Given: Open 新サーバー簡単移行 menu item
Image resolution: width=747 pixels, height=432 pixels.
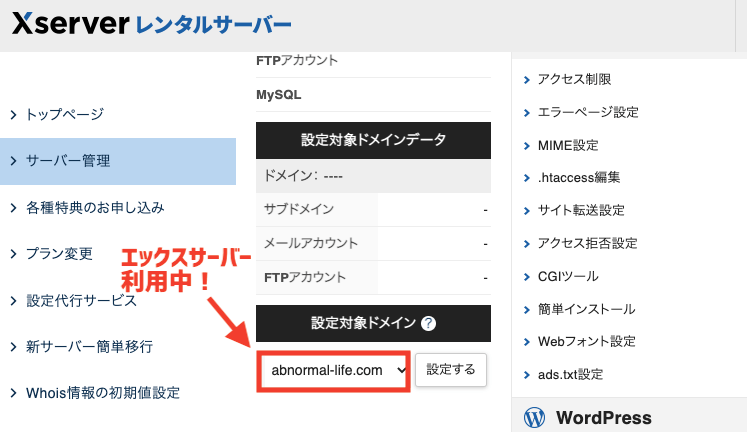Looking at the screenshot, I should [x=90, y=347].
